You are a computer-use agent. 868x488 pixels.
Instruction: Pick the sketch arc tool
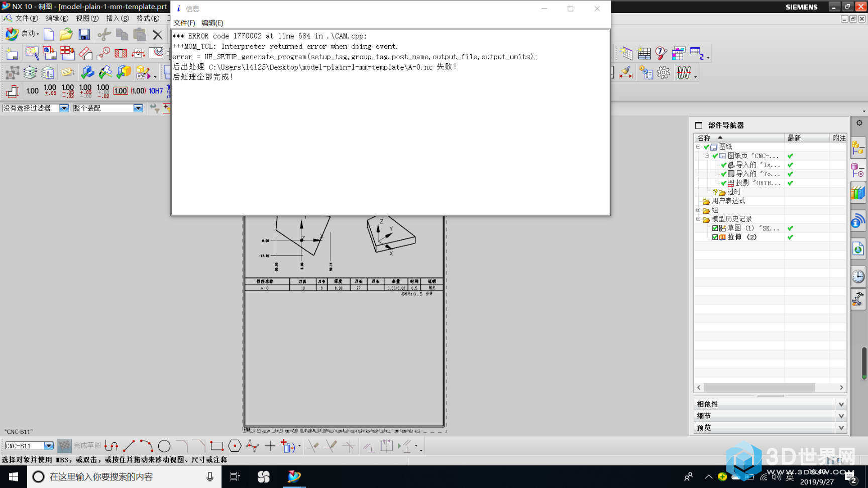[x=146, y=446]
